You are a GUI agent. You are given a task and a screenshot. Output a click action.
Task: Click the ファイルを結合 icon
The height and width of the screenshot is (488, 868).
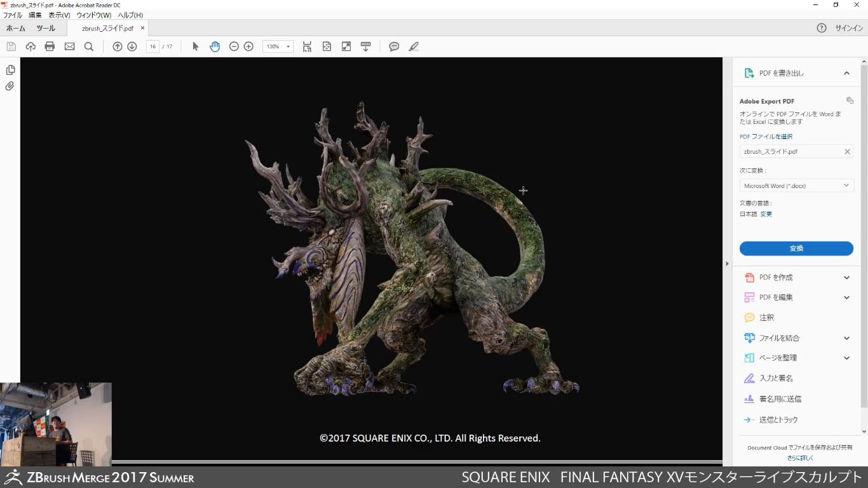[x=749, y=338]
